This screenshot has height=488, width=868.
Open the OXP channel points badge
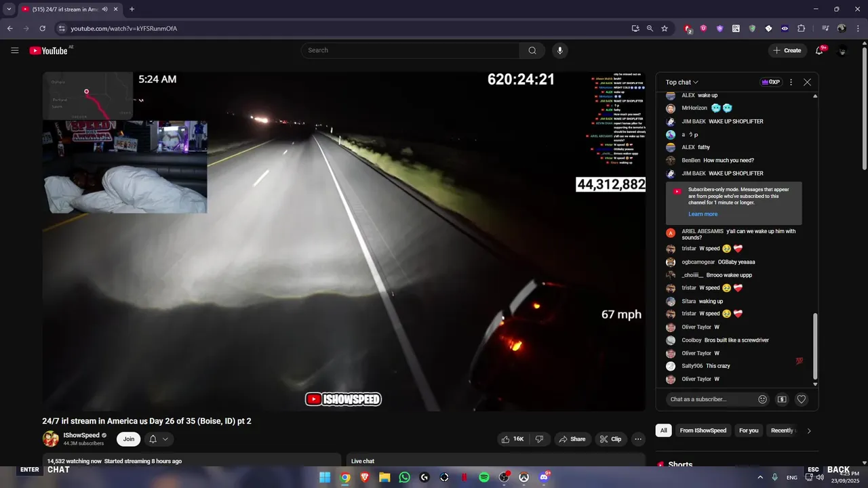pyautogui.click(x=771, y=82)
